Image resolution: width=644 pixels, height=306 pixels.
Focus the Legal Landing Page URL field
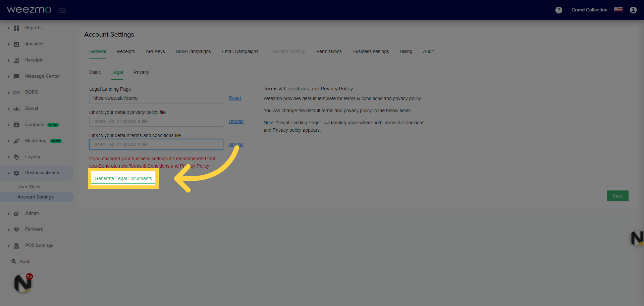pyautogui.click(x=156, y=98)
